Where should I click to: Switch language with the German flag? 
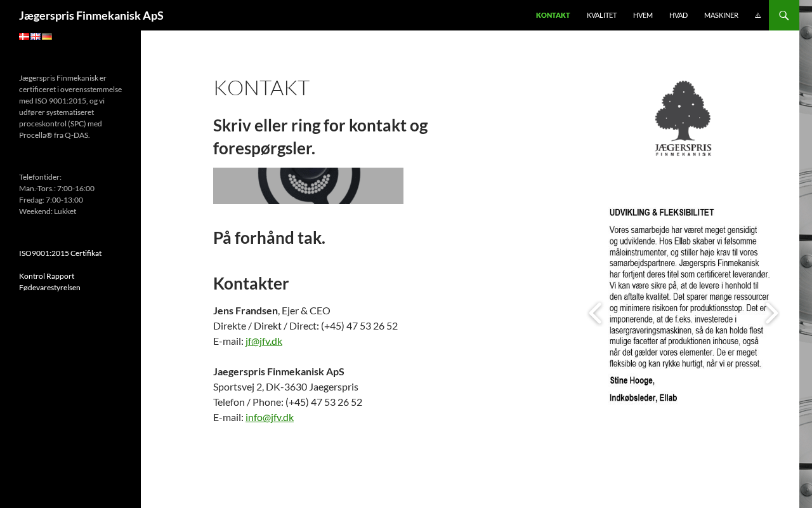coord(47,37)
